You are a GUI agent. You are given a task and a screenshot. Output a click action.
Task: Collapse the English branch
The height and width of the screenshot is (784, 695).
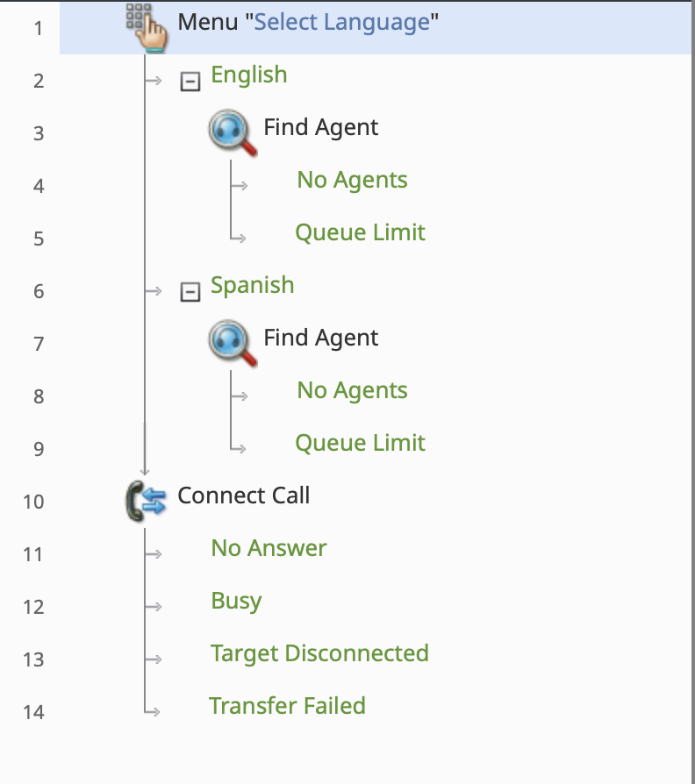[190, 81]
